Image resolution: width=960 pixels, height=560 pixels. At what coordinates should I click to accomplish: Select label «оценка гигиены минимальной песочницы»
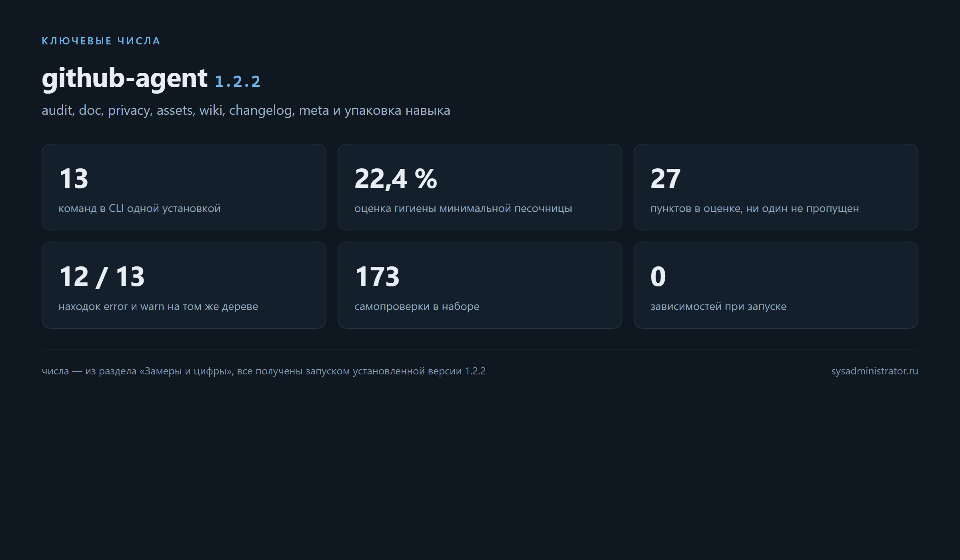pyautogui.click(x=463, y=208)
